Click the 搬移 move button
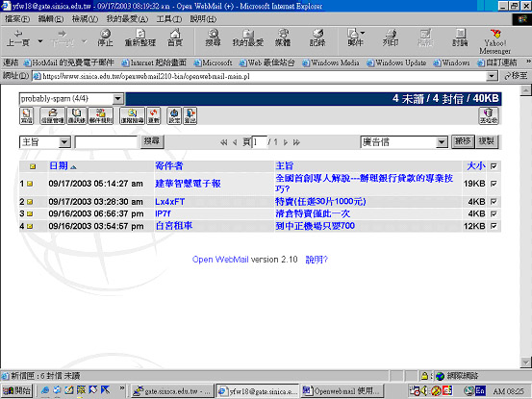The image size is (532, 399). click(x=463, y=141)
